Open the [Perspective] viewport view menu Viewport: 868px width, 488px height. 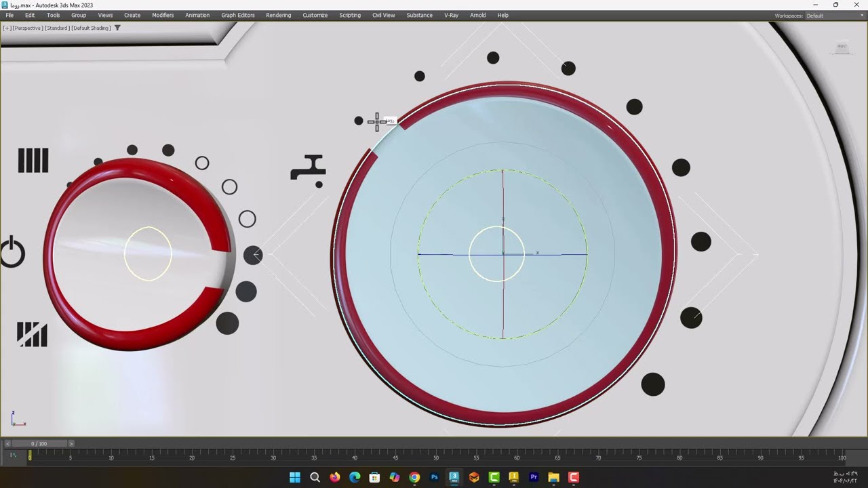pyautogui.click(x=27, y=28)
